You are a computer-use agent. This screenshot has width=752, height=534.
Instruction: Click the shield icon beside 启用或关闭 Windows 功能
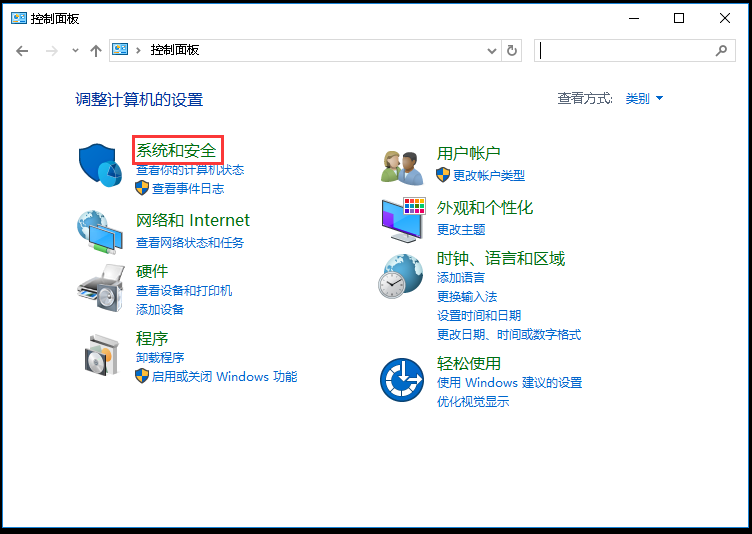tap(142, 376)
